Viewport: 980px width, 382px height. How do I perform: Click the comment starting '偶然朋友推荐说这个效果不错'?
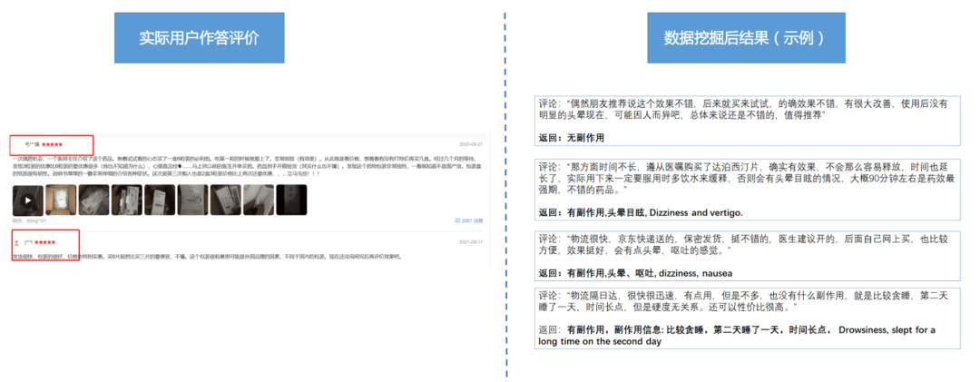pyautogui.click(x=743, y=110)
